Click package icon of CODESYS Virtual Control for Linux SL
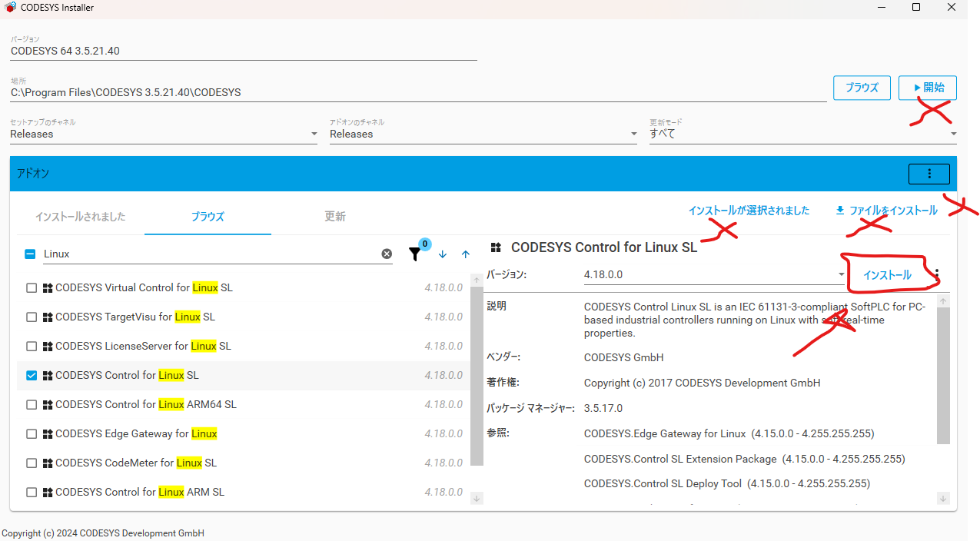The width and height of the screenshot is (980, 541). (48, 288)
